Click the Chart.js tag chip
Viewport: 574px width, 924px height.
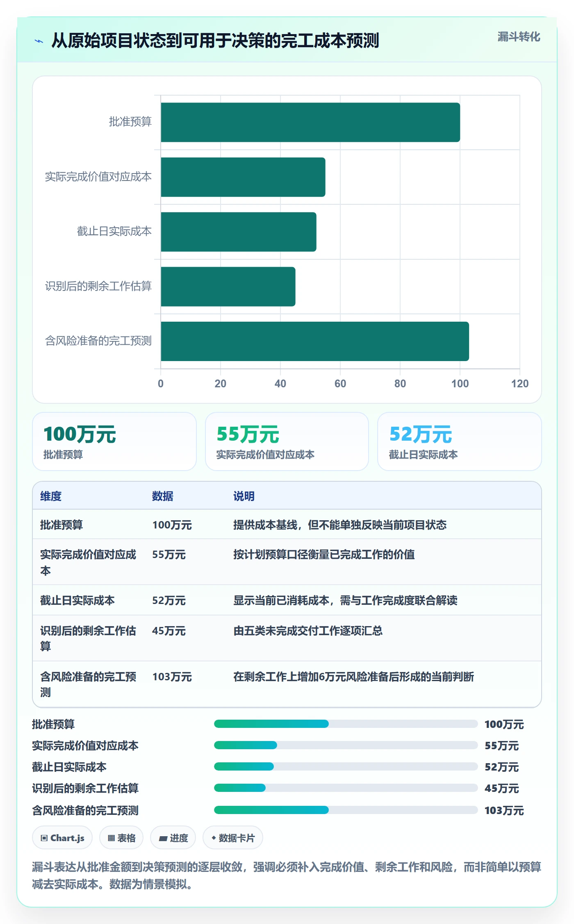(x=62, y=838)
